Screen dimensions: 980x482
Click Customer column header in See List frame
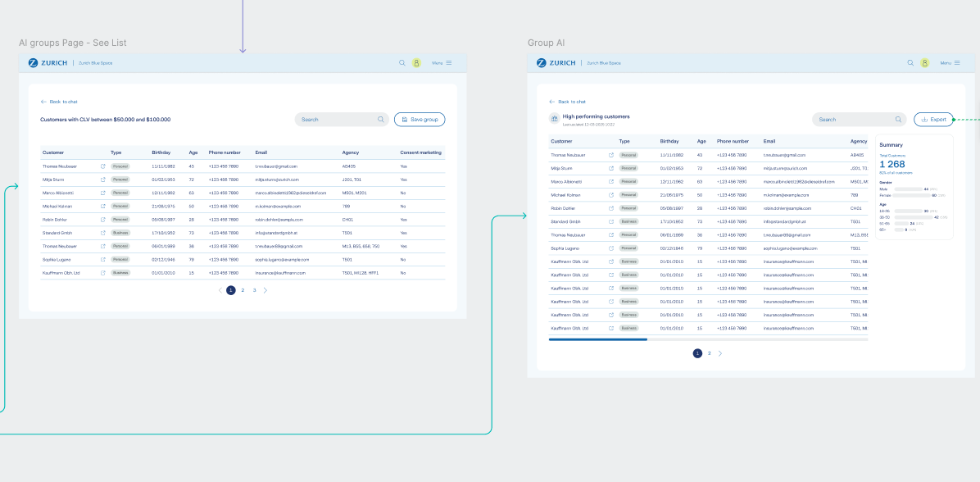[53, 152]
